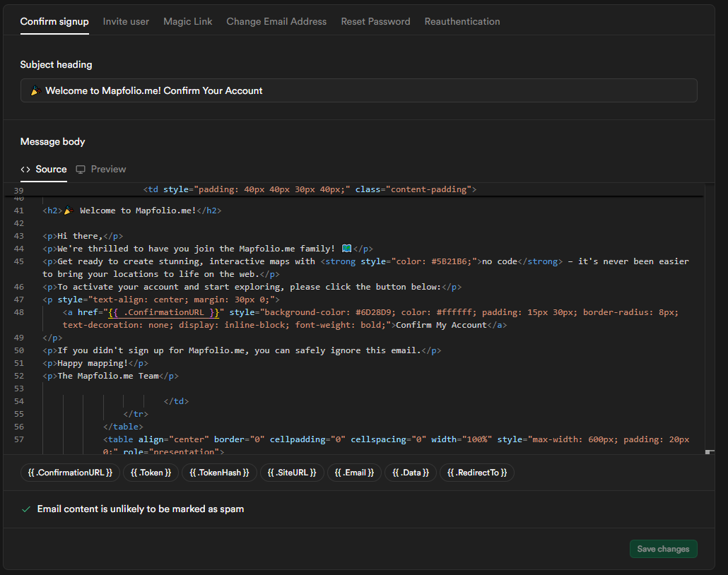
Task: Insert the {{ .RedirectTo }} variable chip
Action: point(477,473)
